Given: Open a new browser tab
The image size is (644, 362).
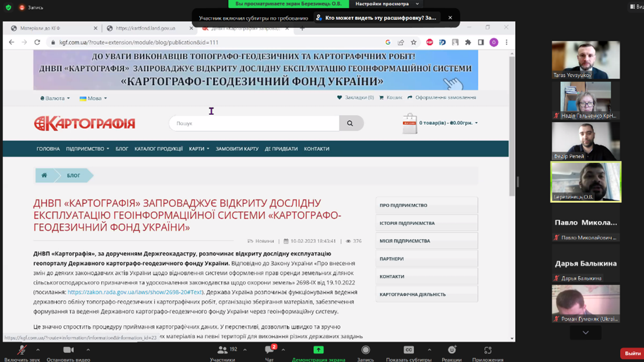Looking at the screenshot, I should 302,29.
